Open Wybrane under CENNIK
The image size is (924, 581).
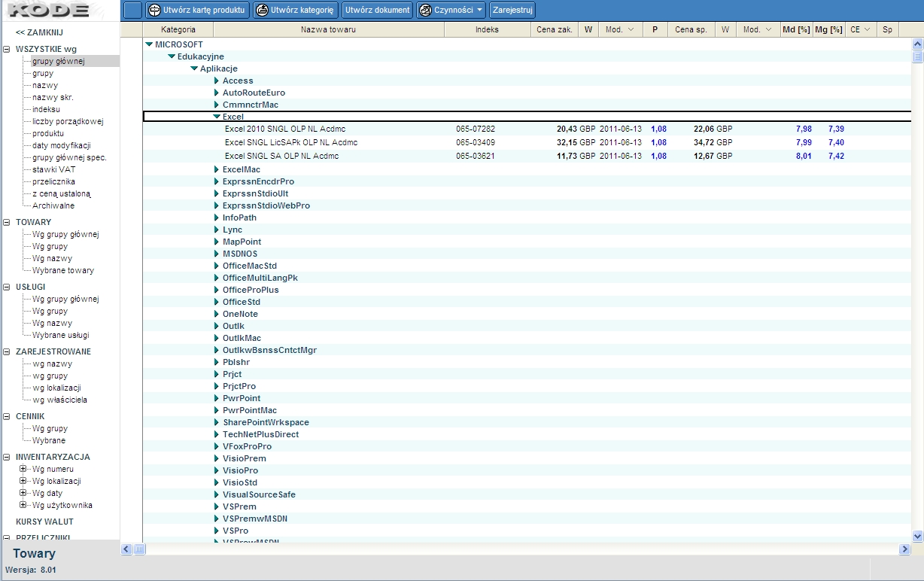49,440
